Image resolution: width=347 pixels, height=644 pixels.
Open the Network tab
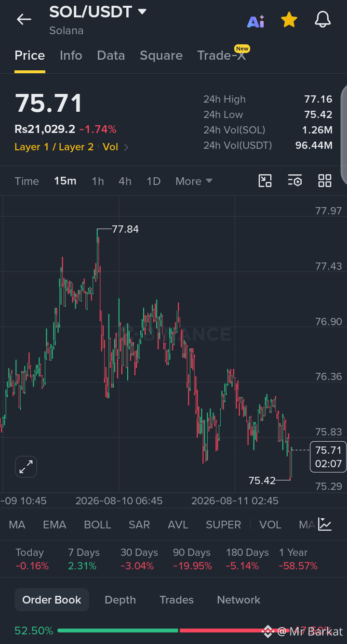239,600
